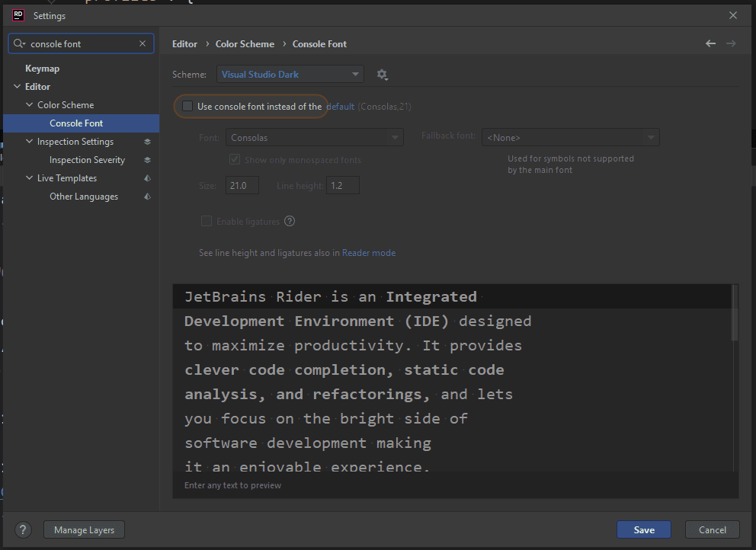
Task: Click the settings search field
Action: coord(82,44)
